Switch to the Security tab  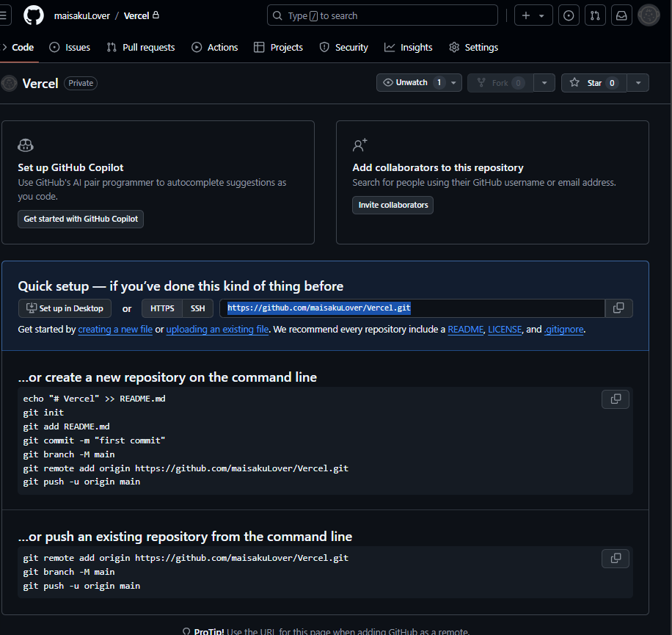coord(344,47)
